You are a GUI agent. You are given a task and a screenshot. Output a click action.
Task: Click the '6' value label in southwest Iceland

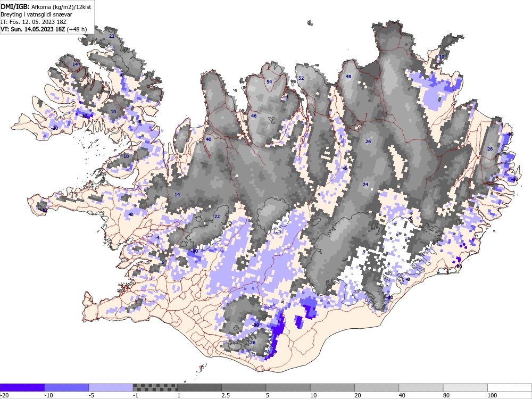coord(162,262)
